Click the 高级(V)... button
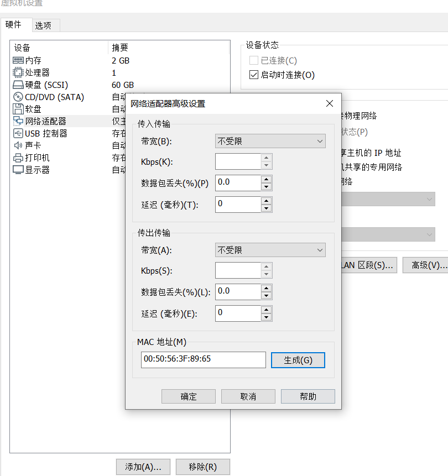The image size is (448, 476). pyautogui.click(x=425, y=265)
